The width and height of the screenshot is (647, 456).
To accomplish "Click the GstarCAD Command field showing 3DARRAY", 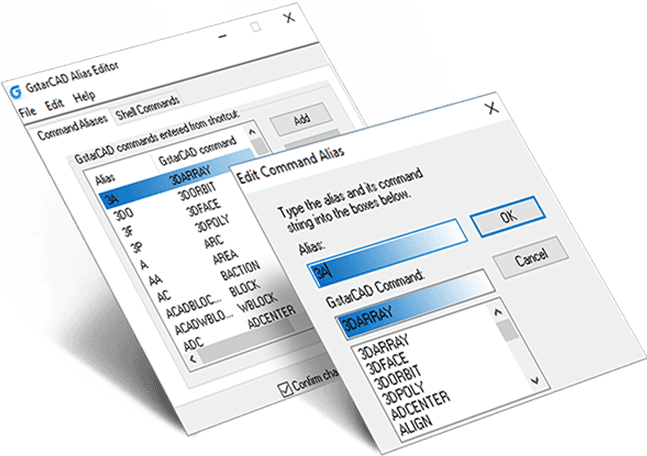I will 416,304.
